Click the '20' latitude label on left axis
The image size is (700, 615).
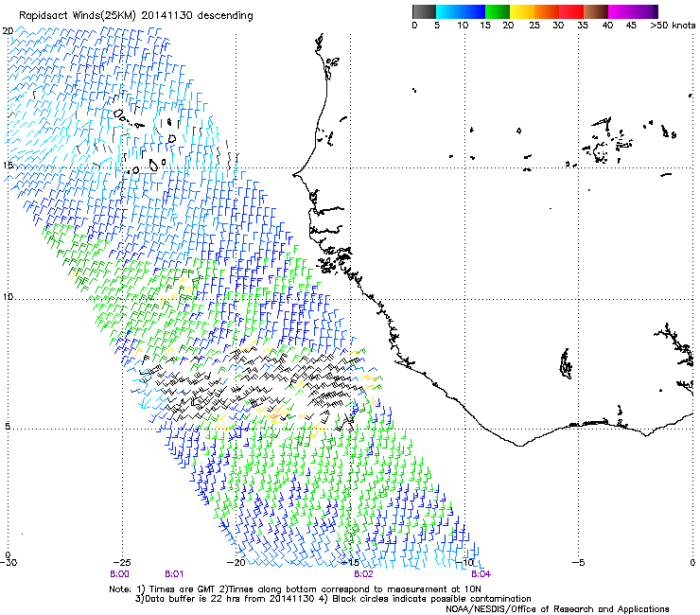coord(8,31)
